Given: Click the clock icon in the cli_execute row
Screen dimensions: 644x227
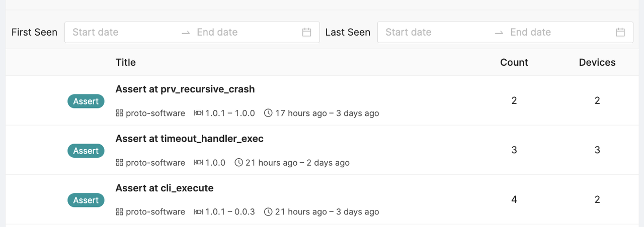Looking at the screenshot, I should pos(268,212).
